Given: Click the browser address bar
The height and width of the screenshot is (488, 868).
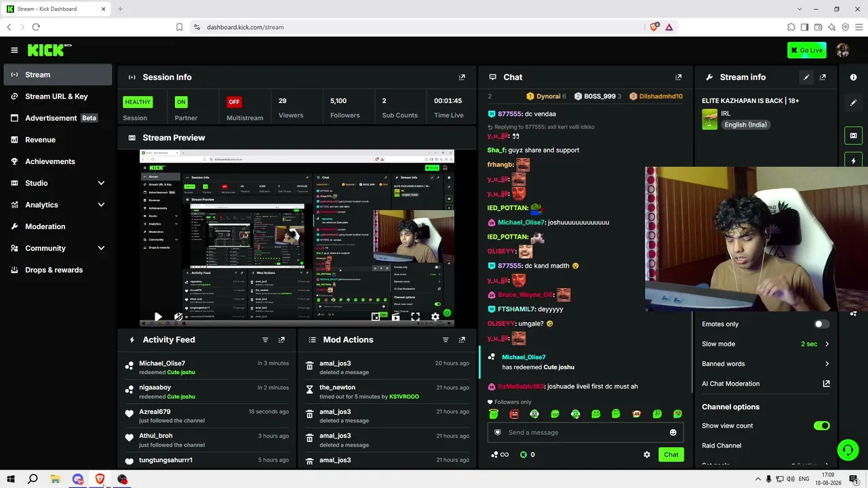Looking at the screenshot, I should pos(417,27).
